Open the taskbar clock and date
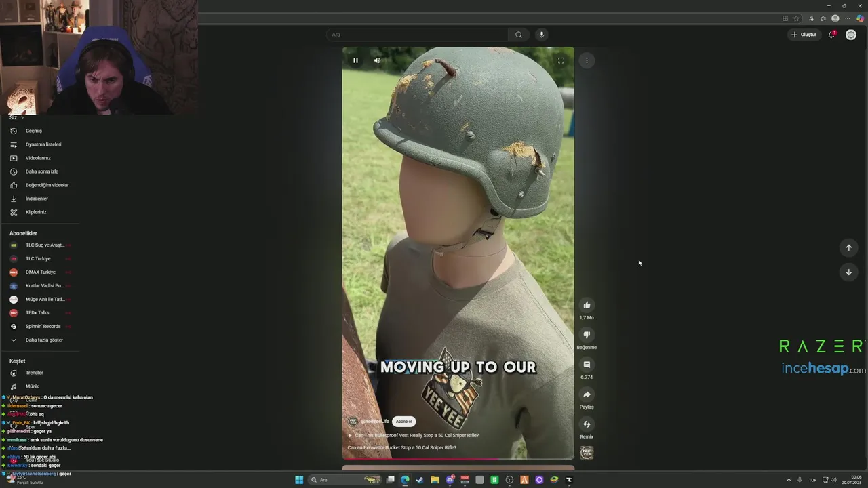 852,480
